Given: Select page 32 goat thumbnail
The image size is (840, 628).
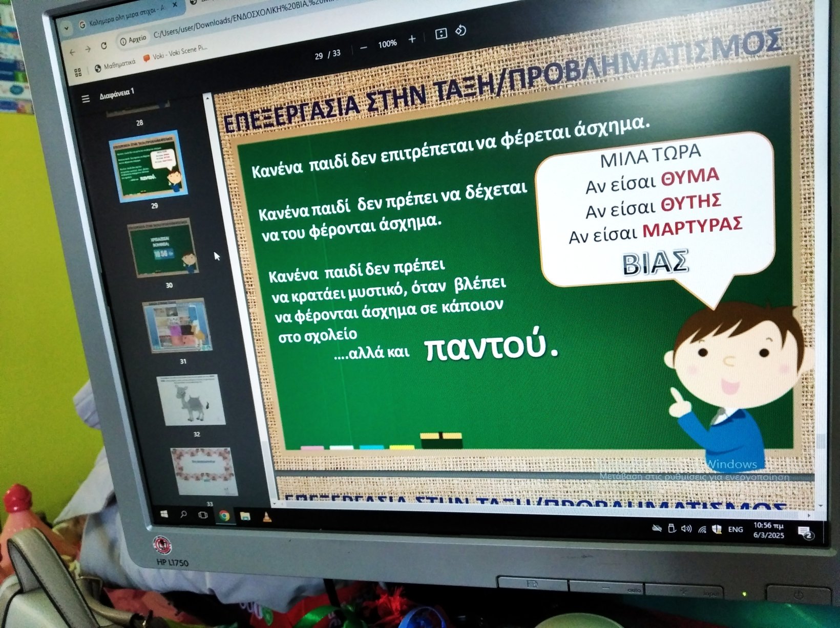Looking at the screenshot, I should 191,400.
